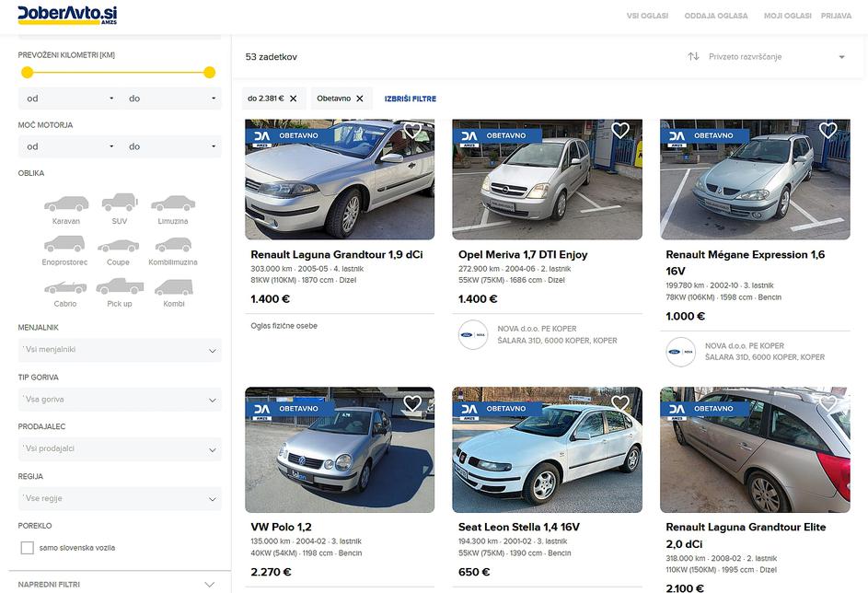Enable 'samo slovenska vozila' checkbox
Image resolution: width=868 pixels, height=593 pixels.
tap(28, 548)
